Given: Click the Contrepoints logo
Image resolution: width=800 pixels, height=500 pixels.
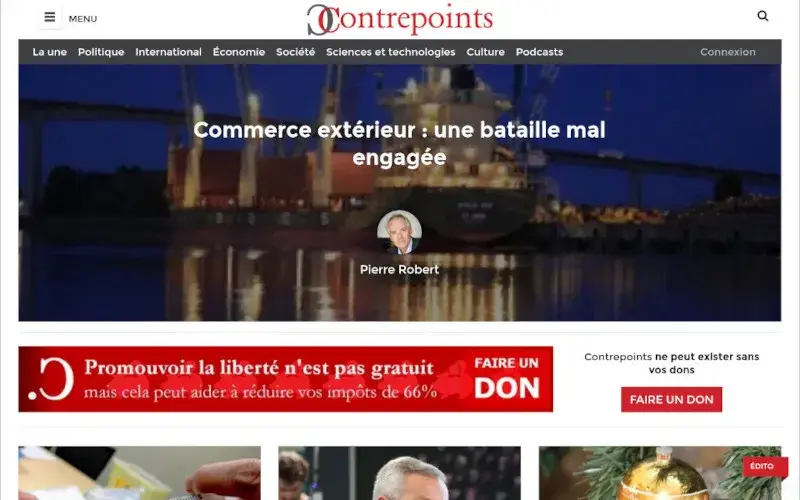Looking at the screenshot, I should pos(400,19).
